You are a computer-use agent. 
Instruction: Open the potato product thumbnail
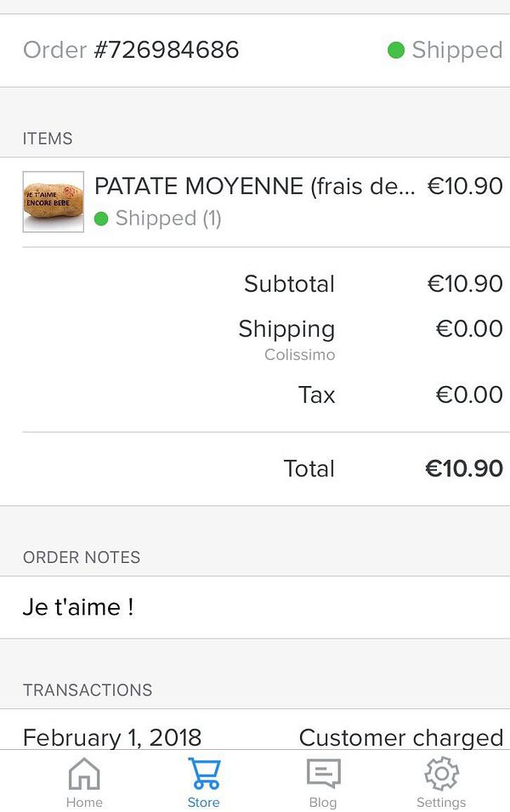point(53,202)
